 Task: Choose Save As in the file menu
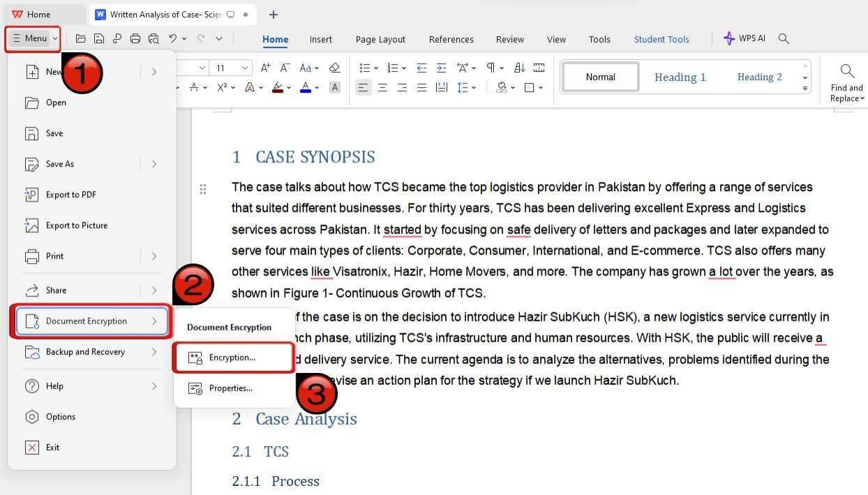[91, 164]
